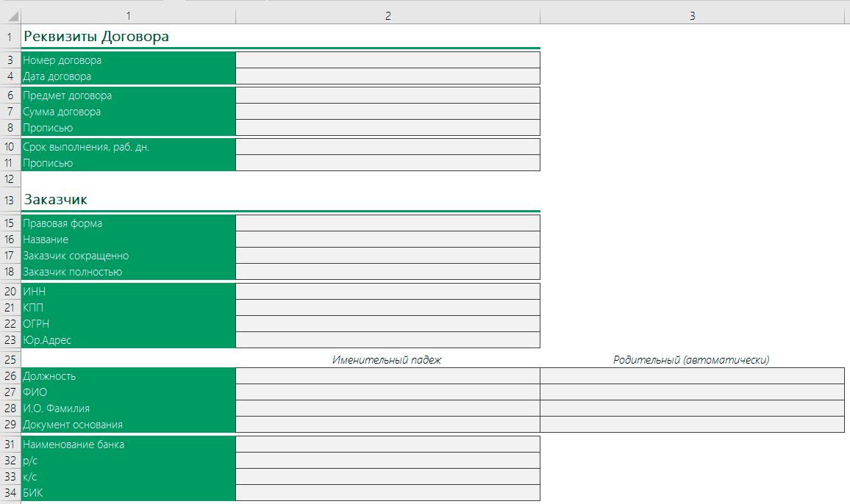Image resolution: width=850 pixels, height=504 pixels.
Task: Click ФИО field in Именительный падеж column
Action: [388, 392]
